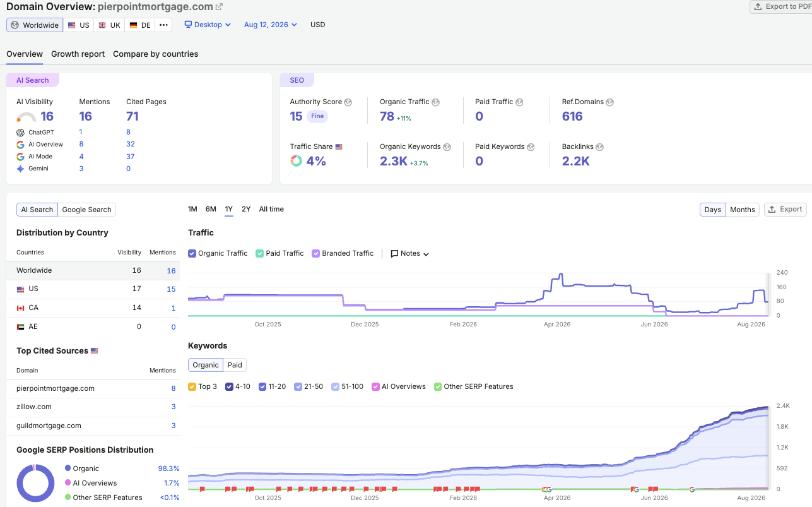Click US flag icon beside Traffic Share
This screenshot has height=507, width=812.
point(339,147)
